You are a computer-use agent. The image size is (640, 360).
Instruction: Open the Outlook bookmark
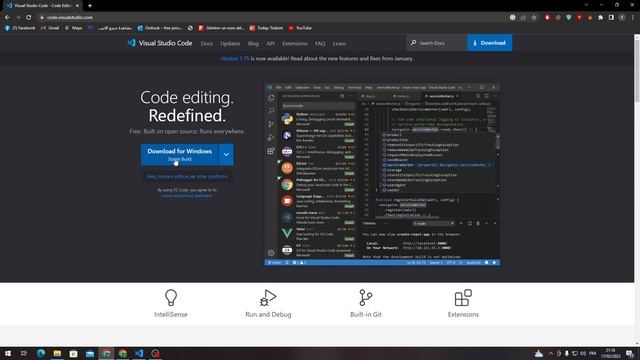(160, 28)
